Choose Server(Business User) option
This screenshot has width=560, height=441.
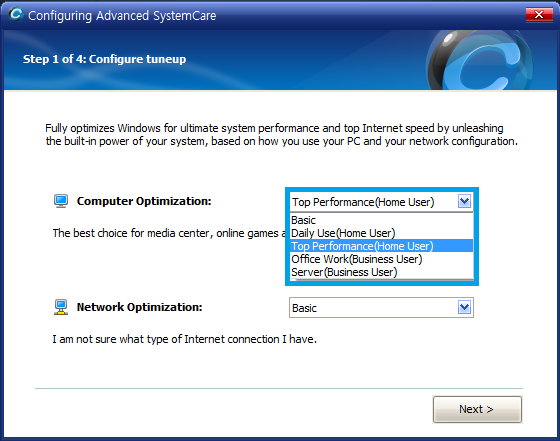point(382,272)
